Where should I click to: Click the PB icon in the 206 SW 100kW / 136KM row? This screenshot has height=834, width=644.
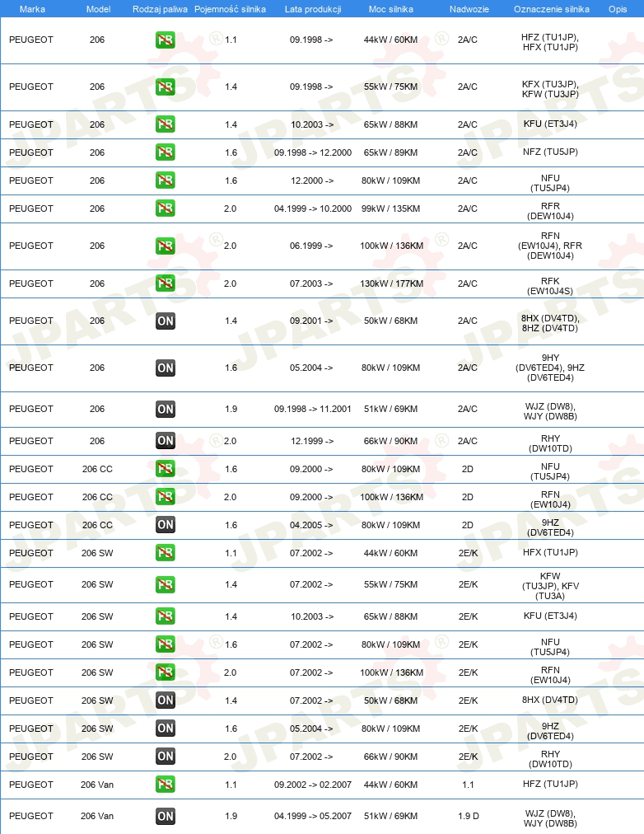click(x=166, y=672)
